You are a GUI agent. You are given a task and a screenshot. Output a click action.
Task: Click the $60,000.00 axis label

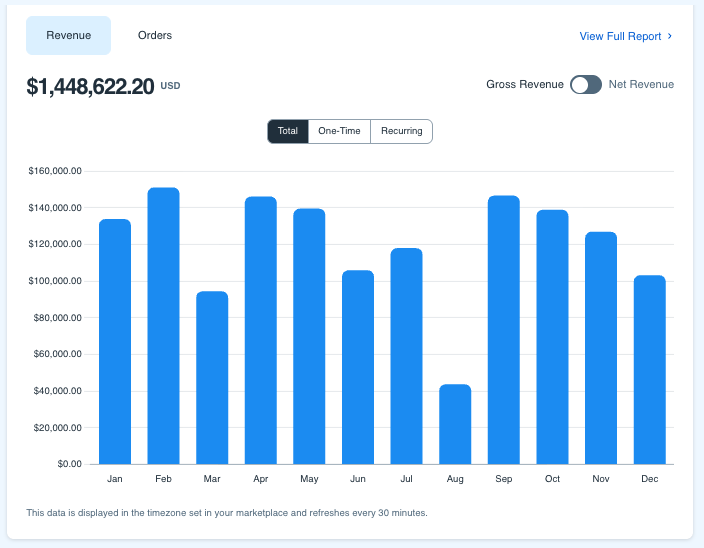[x=57, y=354]
